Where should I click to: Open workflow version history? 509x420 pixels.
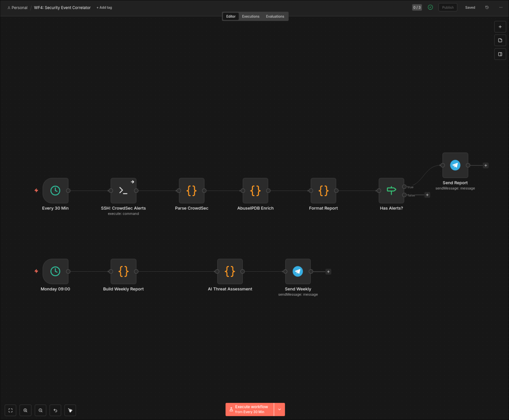pos(487,7)
